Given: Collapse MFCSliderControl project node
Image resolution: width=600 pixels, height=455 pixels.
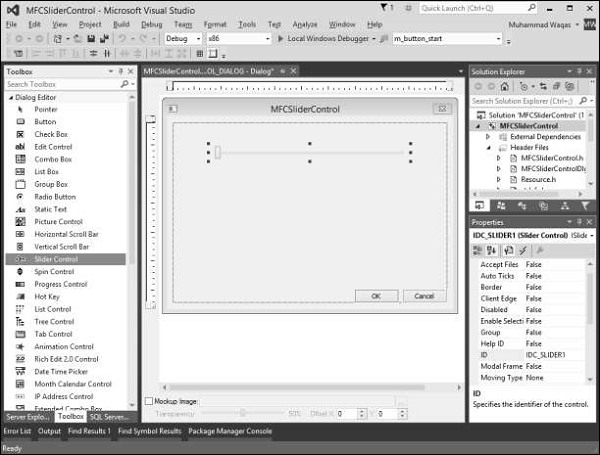Looking at the screenshot, I should (x=478, y=126).
